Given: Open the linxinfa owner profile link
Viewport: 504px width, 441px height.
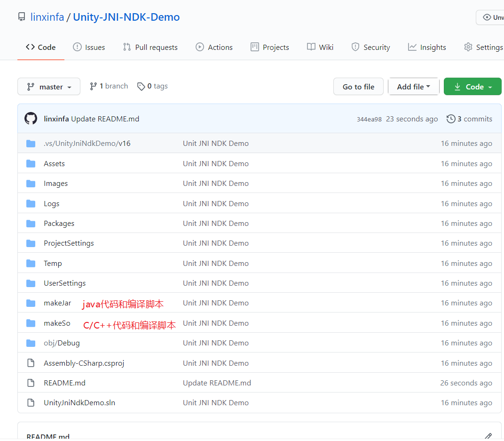Looking at the screenshot, I should [x=47, y=17].
